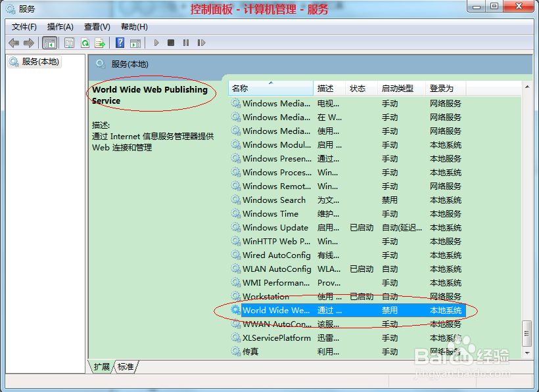Click the gear icon beside WLAN AutoConfig
Viewport: 539px width, 392px height.
236,269
